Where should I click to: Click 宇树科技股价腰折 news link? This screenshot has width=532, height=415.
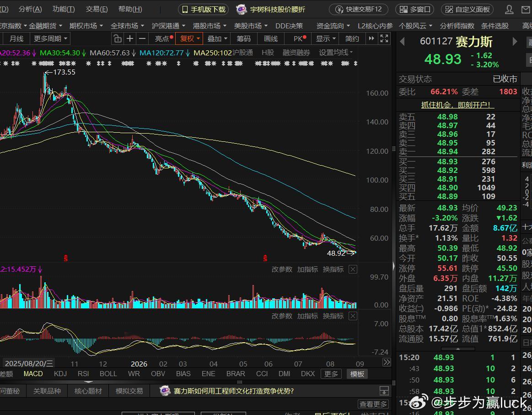pyautogui.click(x=278, y=10)
